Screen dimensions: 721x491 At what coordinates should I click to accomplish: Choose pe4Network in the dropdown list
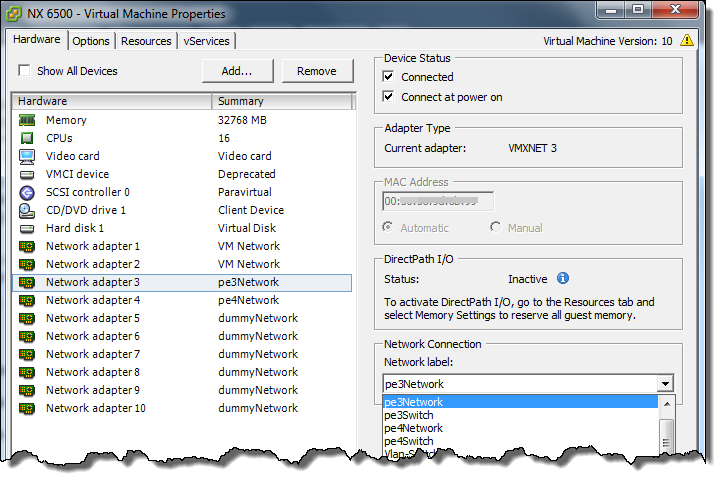(521, 428)
